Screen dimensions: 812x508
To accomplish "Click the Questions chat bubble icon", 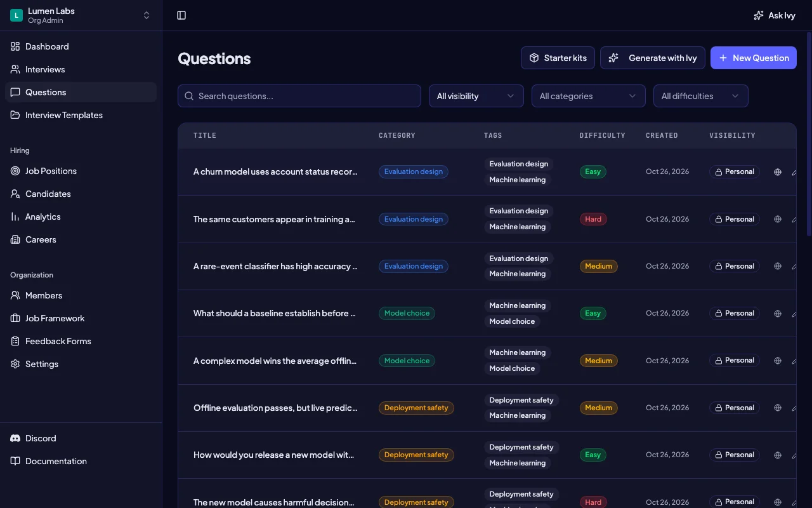I will click(x=15, y=92).
